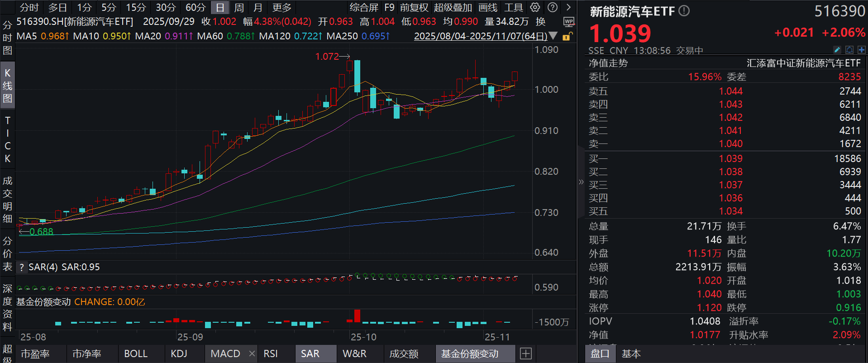Image resolution: width=868 pixels, height=363 pixels.
Task: Click the help question mark icon
Action: coord(553,7)
